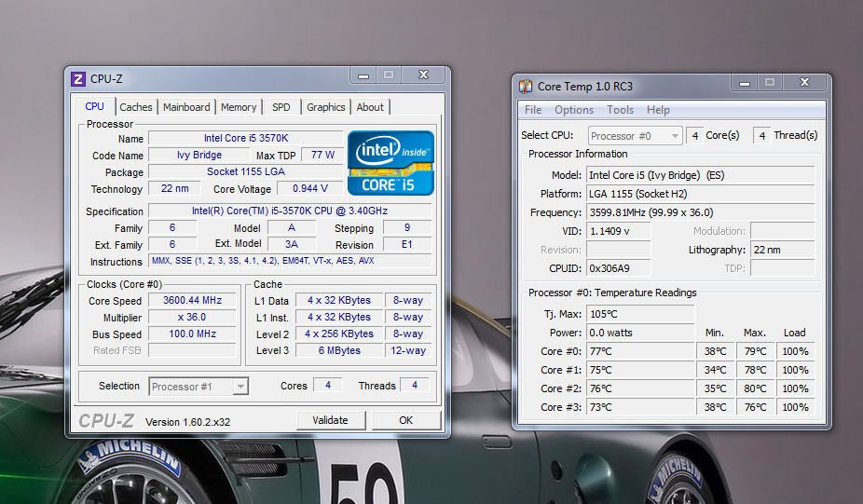Minimize the Core Temp window
The height and width of the screenshot is (504, 863).
[x=744, y=83]
